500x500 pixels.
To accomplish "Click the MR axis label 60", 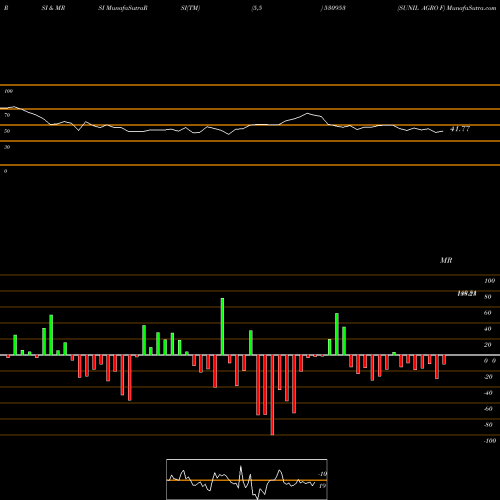I will point(488,313).
